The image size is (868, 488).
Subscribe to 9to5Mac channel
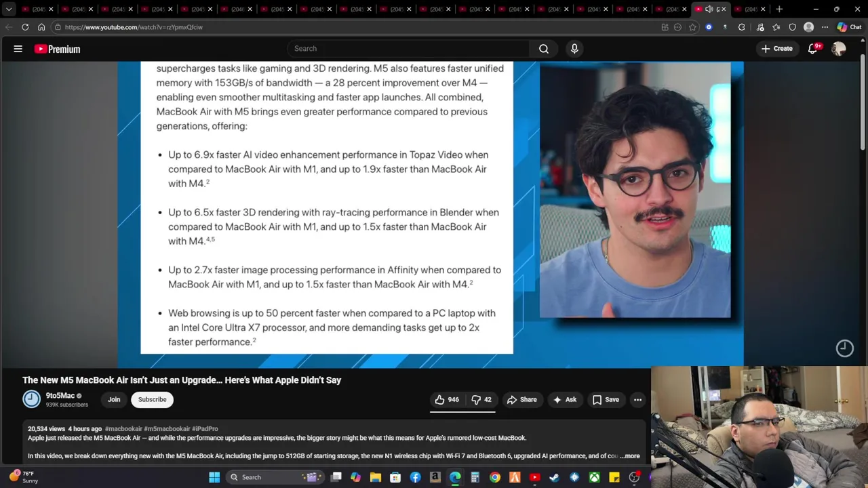152,400
